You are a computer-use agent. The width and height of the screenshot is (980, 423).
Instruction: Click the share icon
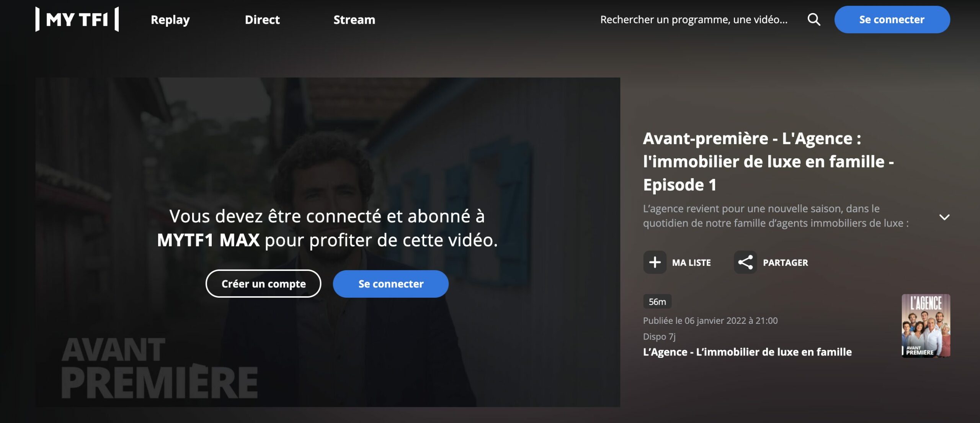[x=745, y=262]
